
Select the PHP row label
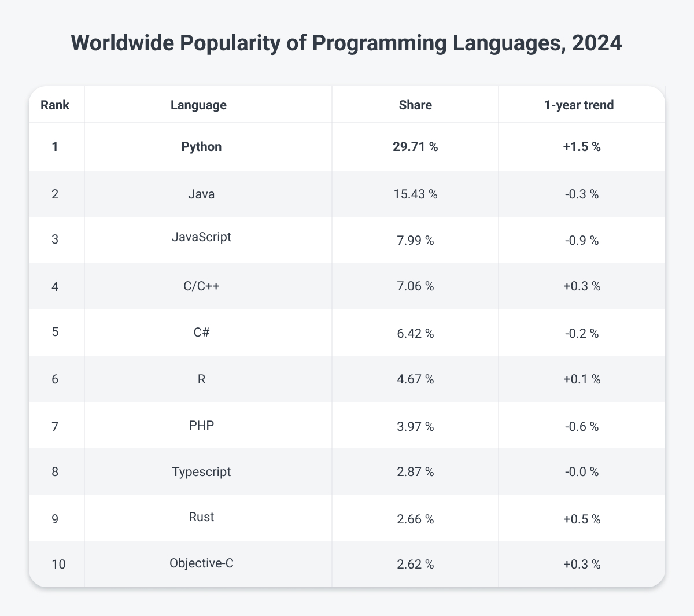click(201, 426)
